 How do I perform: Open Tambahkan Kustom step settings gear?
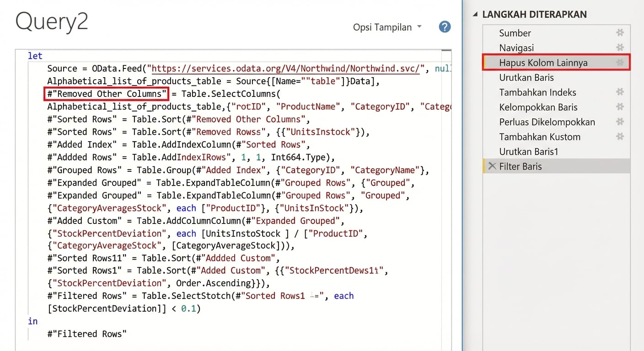coord(620,137)
